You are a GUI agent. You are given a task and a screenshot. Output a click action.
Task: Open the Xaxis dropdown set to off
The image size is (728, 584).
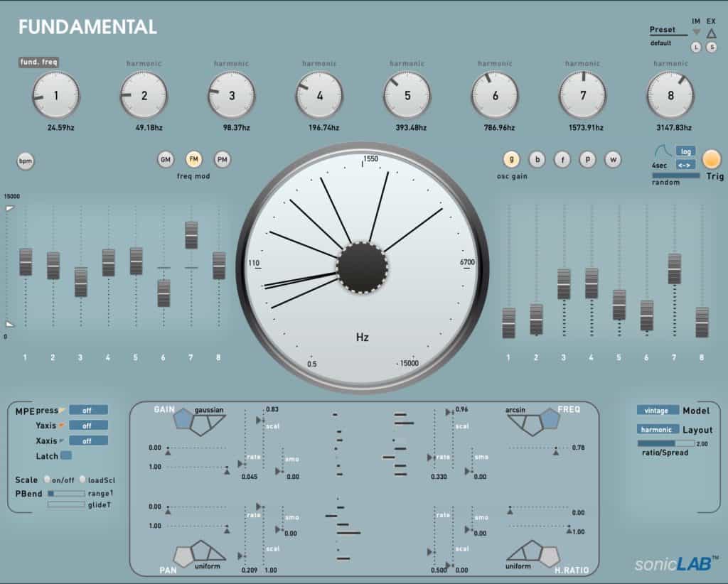coord(88,440)
